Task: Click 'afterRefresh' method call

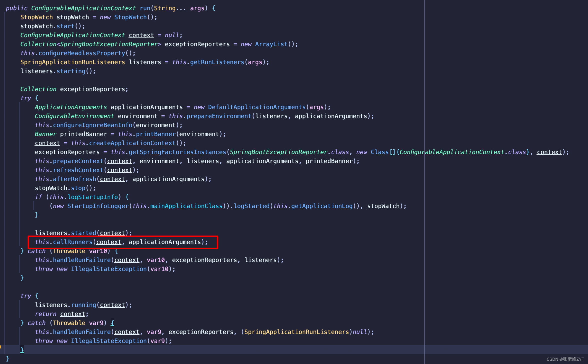Action: point(74,179)
